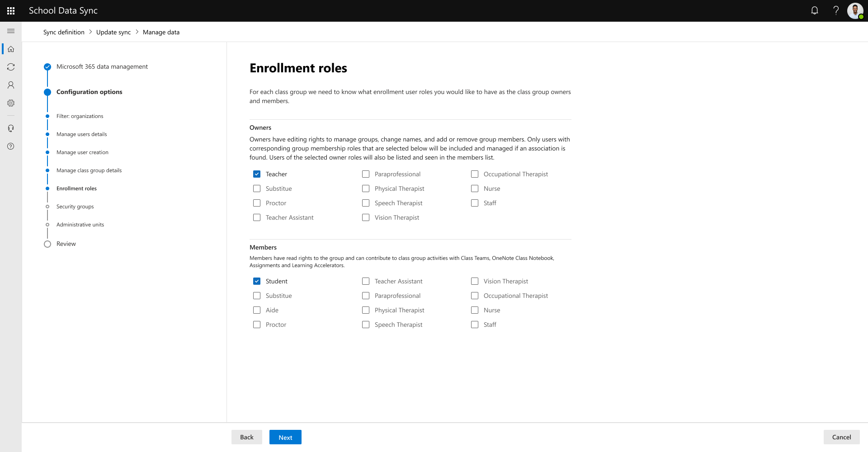The height and width of the screenshot is (452, 868).
Task: Click the Cancel button
Action: [841, 437]
